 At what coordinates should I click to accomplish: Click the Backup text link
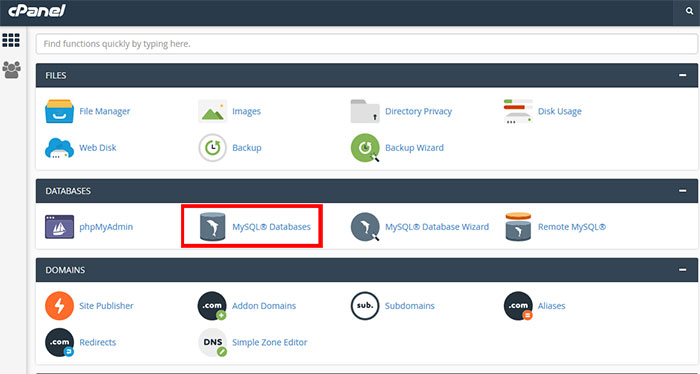pyautogui.click(x=247, y=148)
